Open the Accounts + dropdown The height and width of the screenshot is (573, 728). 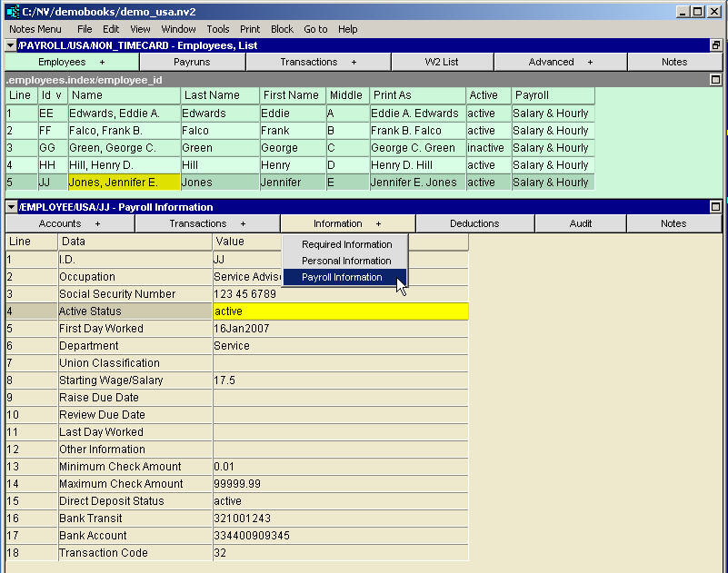pos(70,223)
